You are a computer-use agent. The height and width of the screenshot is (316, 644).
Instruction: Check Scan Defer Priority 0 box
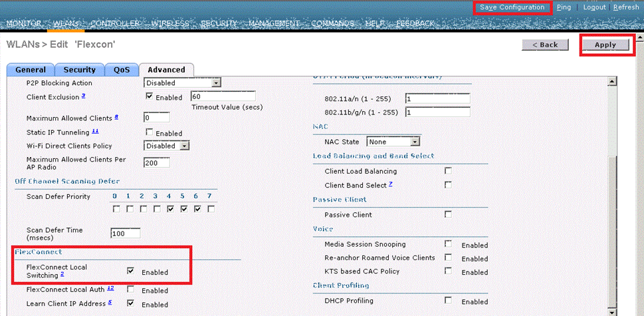(x=116, y=209)
